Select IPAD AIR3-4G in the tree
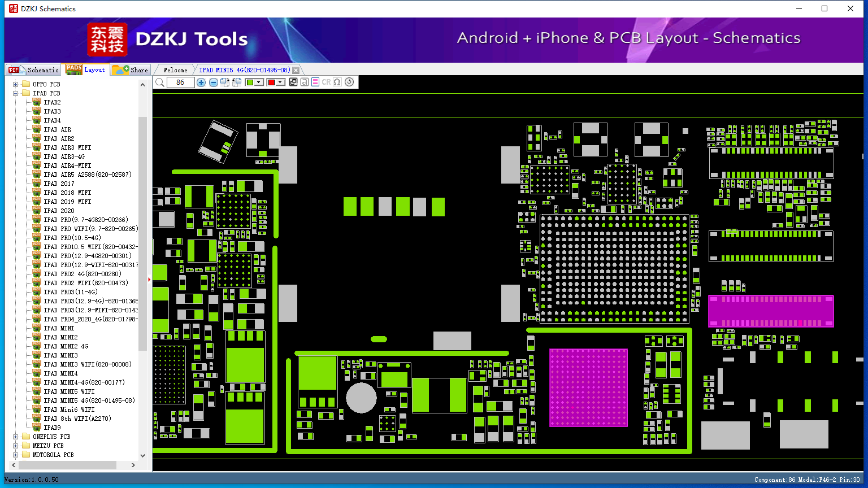This screenshot has height=488, width=868. coord(64,156)
